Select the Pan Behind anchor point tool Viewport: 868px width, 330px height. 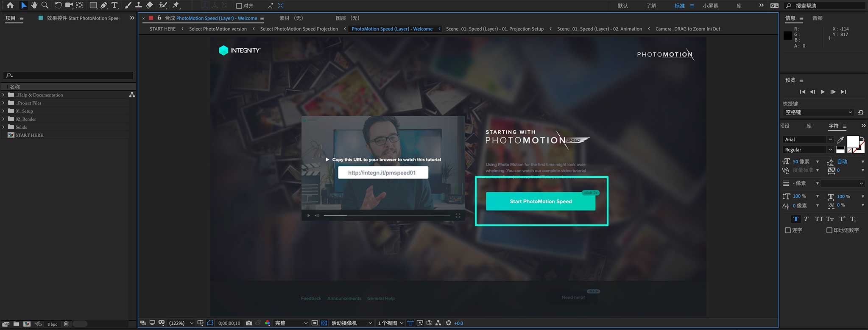pyautogui.click(x=79, y=6)
